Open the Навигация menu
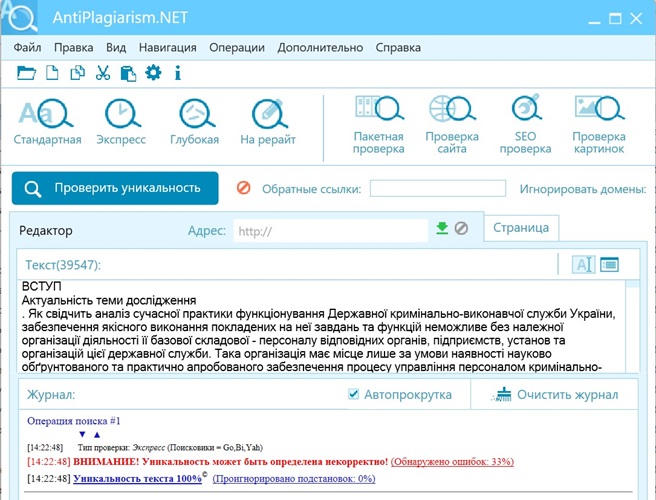656x500 pixels. tap(168, 48)
